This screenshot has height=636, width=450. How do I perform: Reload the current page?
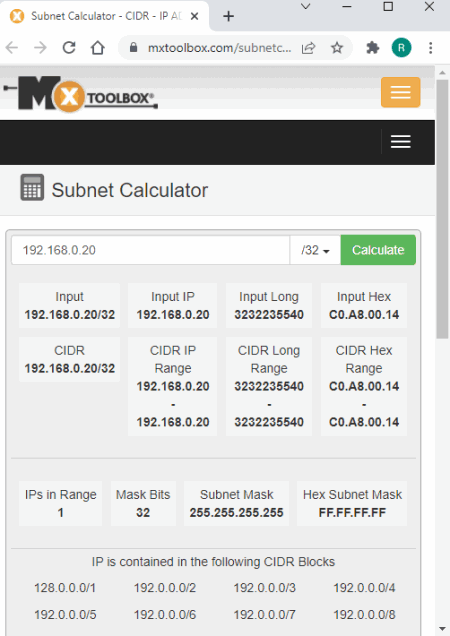pos(69,48)
